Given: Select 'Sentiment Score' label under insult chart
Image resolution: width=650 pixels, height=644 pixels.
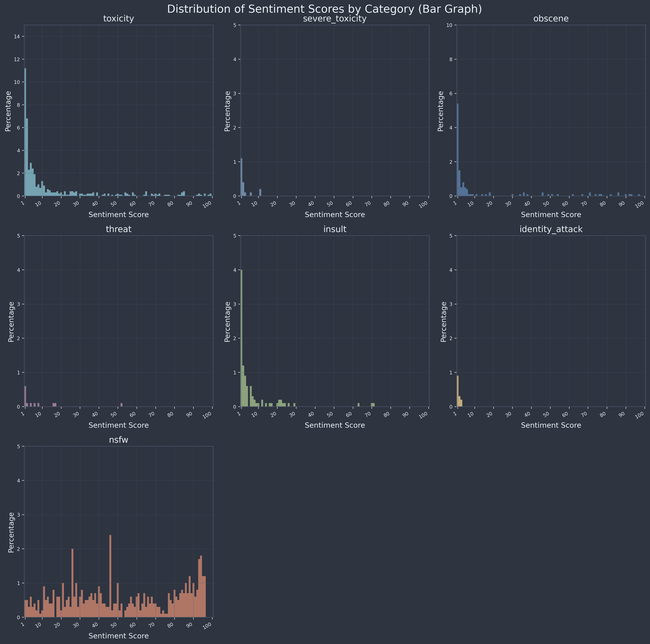Looking at the screenshot, I should pyautogui.click(x=335, y=425).
